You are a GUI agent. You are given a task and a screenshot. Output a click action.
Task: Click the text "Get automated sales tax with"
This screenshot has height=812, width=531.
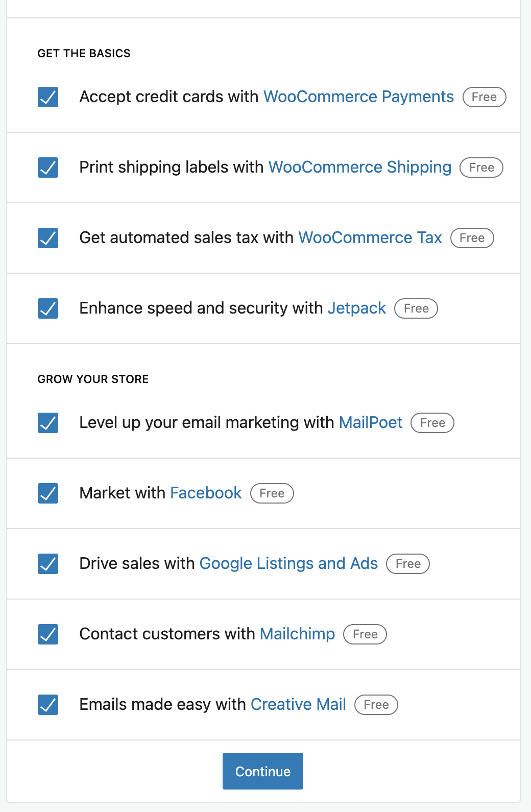(186, 237)
